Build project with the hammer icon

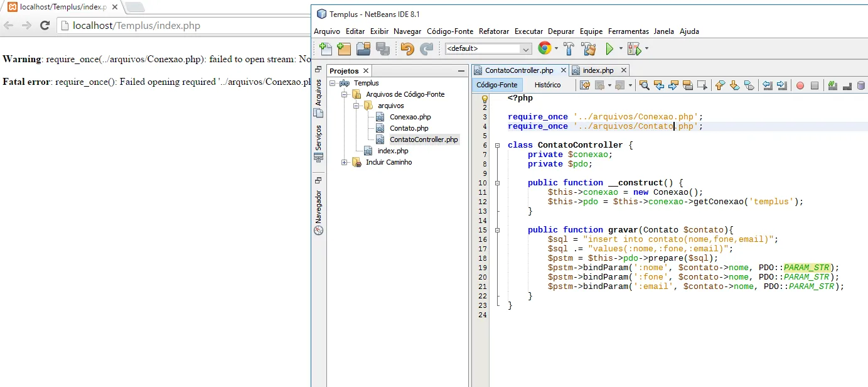click(x=569, y=48)
